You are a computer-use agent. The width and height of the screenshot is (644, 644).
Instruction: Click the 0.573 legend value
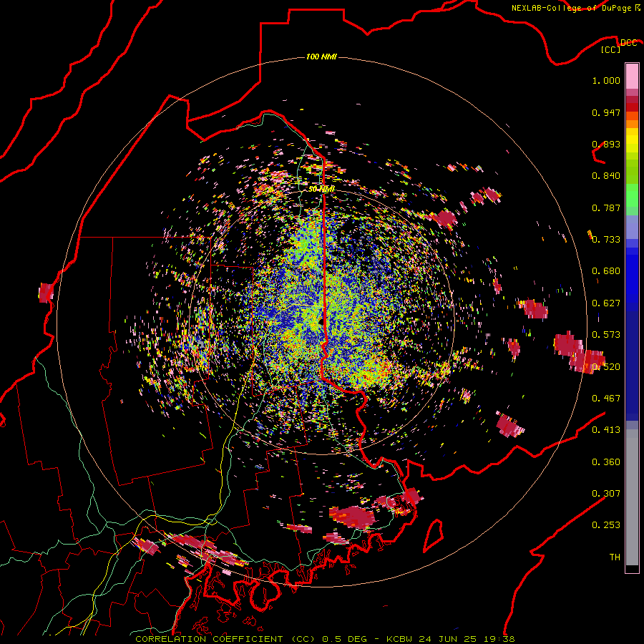[x=606, y=335]
